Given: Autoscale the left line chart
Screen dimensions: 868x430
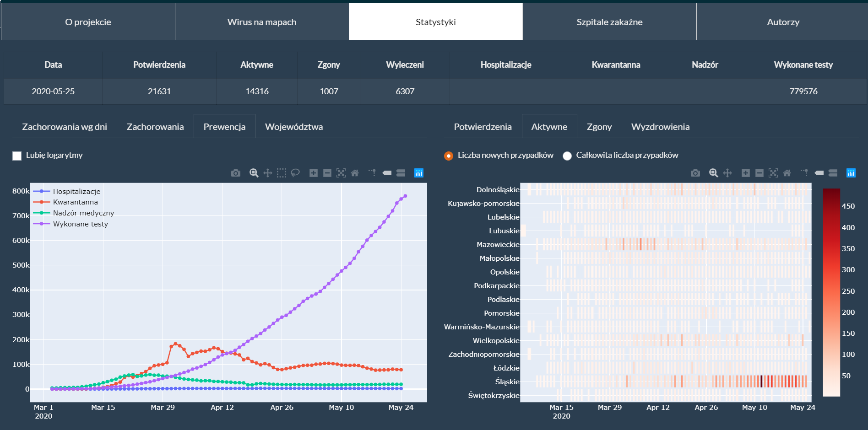Looking at the screenshot, I should pyautogui.click(x=341, y=173).
